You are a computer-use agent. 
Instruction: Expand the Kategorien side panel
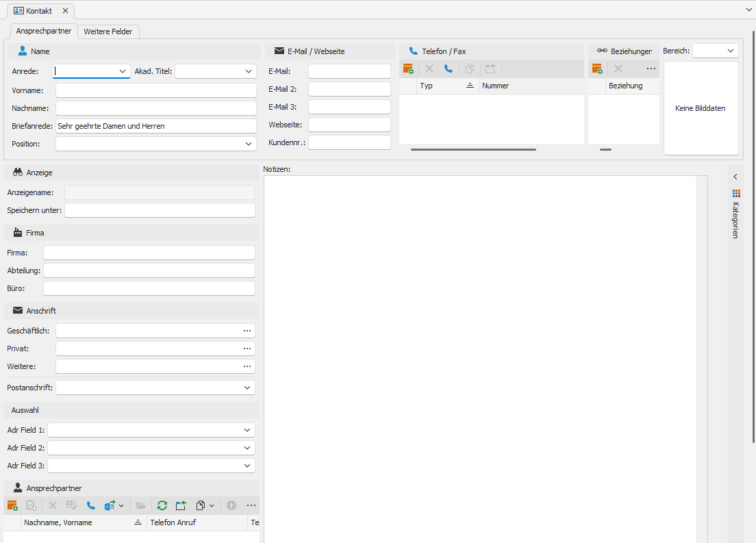tap(735, 177)
